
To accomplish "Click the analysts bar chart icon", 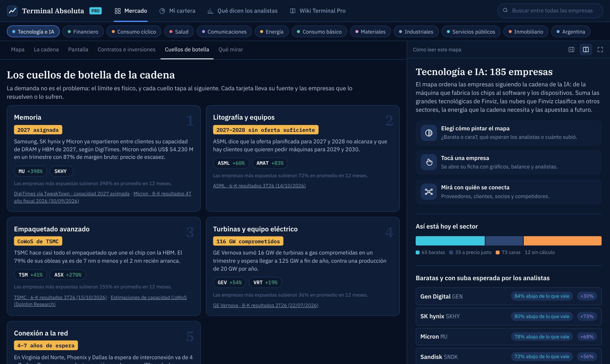I will coord(210,11).
